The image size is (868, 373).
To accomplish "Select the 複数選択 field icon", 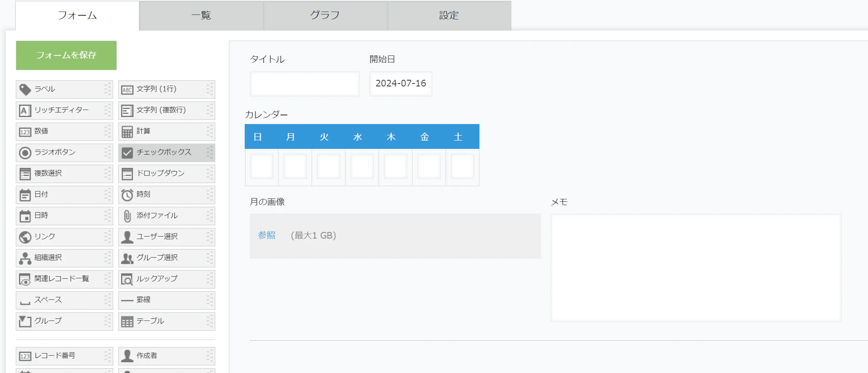I will click(25, 174).
